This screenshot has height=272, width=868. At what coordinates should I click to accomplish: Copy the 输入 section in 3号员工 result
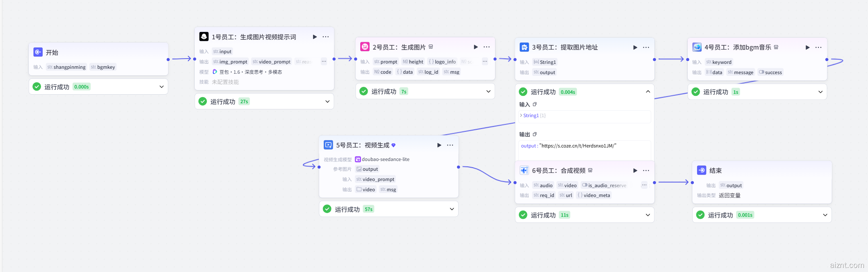535,104
